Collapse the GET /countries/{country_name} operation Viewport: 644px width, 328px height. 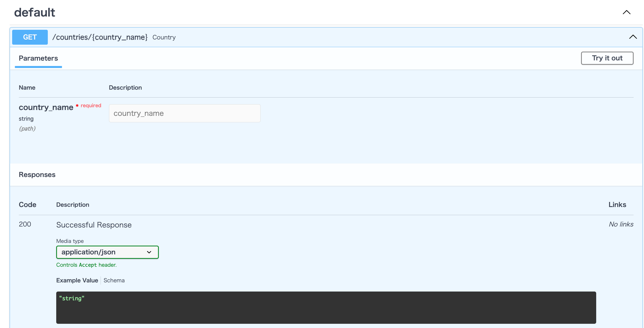[x=633, y=37]
